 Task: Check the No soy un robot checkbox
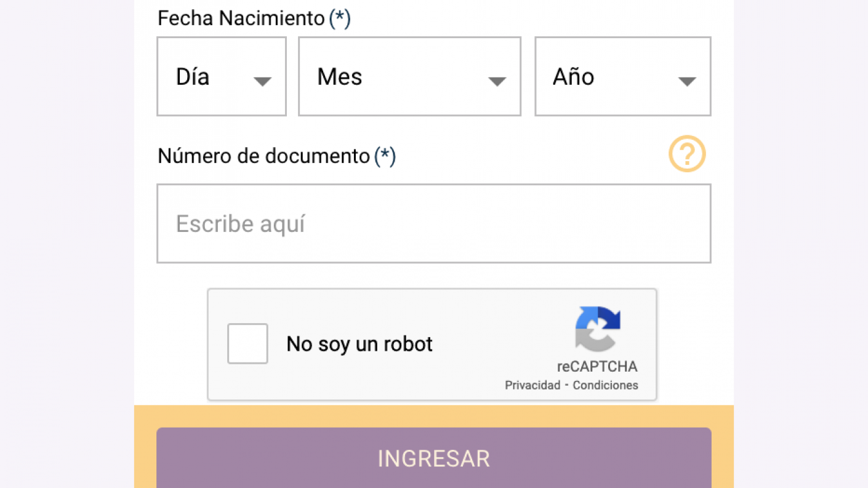tap(247, 343)
